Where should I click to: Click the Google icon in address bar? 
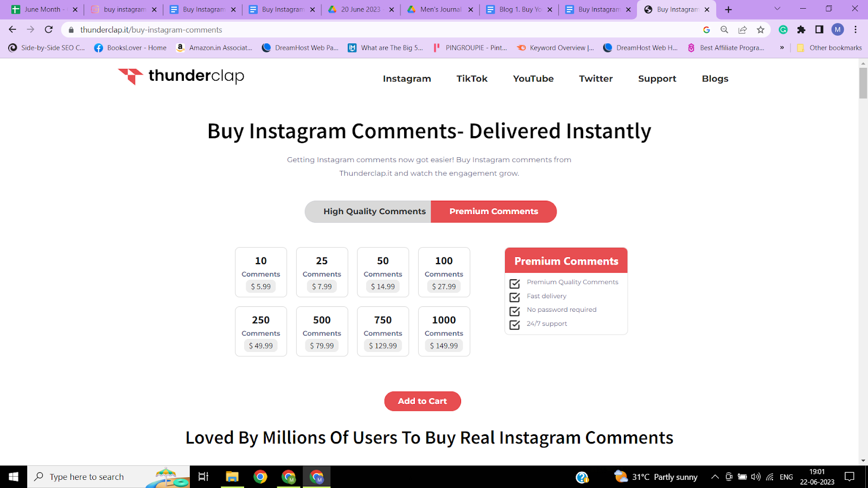pyautogui.click(x=706, y=30)
